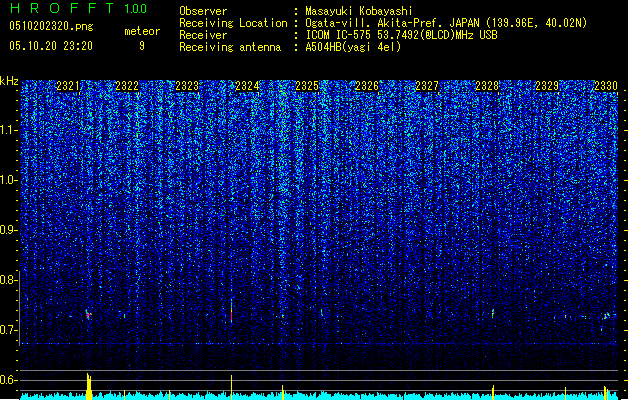629x400 pixels.
Task: Click the Ogata-vill. Akita-Pref. JAPAN location text
Action: point(446,23)
